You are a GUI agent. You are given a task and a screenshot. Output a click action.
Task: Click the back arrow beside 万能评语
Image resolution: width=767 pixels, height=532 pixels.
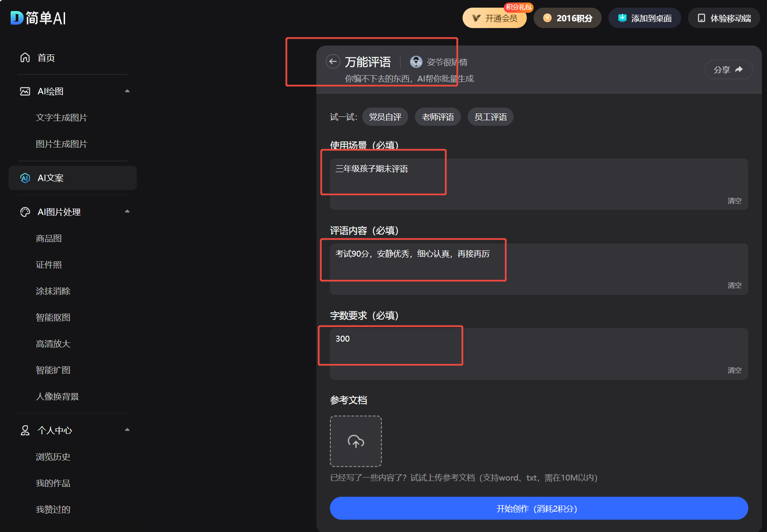point(333,62)
